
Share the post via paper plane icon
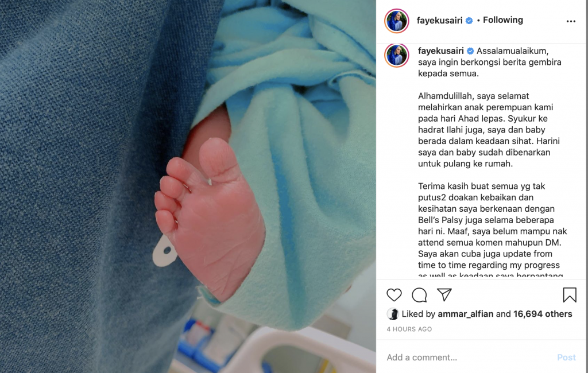pos(444,294)
